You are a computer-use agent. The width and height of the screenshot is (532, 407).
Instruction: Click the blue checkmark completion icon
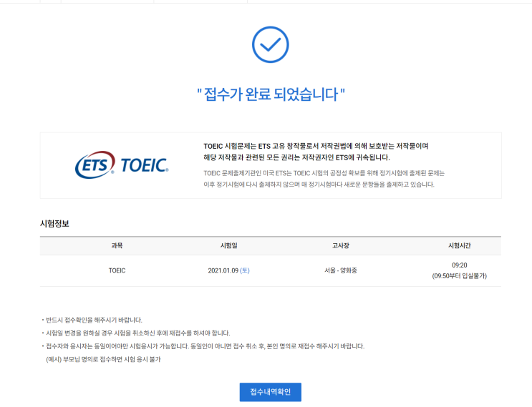click(271, 44)
